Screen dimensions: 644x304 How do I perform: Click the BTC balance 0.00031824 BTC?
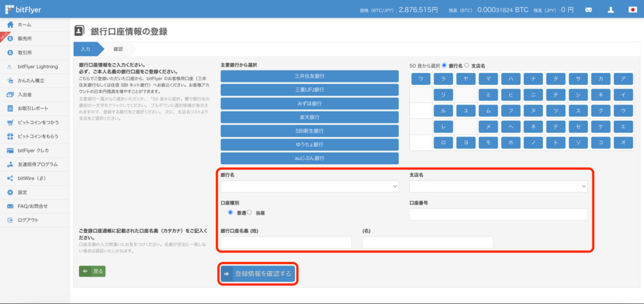502,9
